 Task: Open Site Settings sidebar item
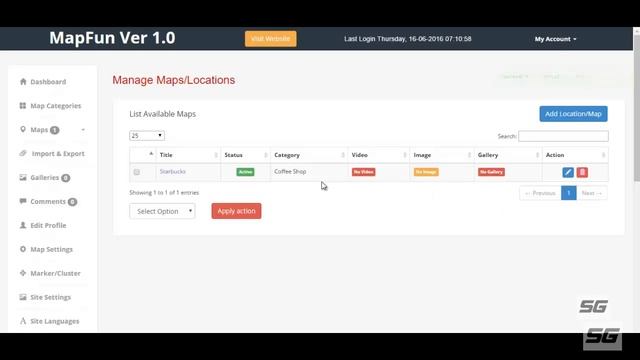[x=51, y=297]
